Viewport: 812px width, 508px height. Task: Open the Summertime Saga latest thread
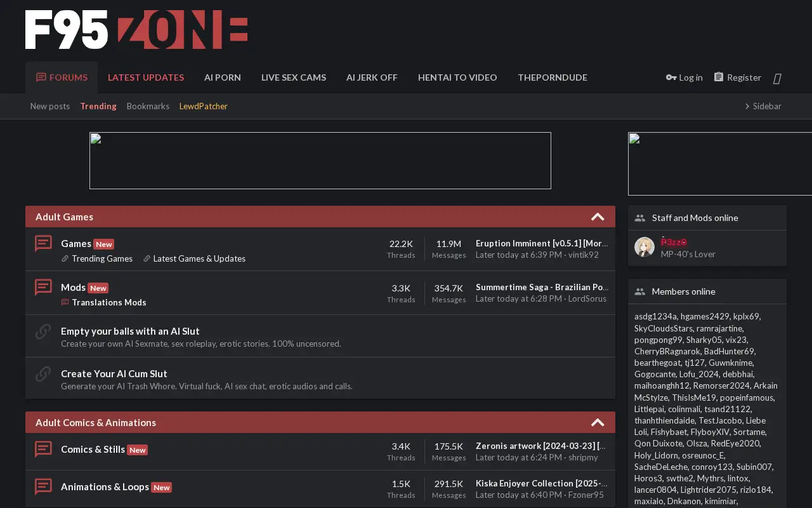(542, 287)
